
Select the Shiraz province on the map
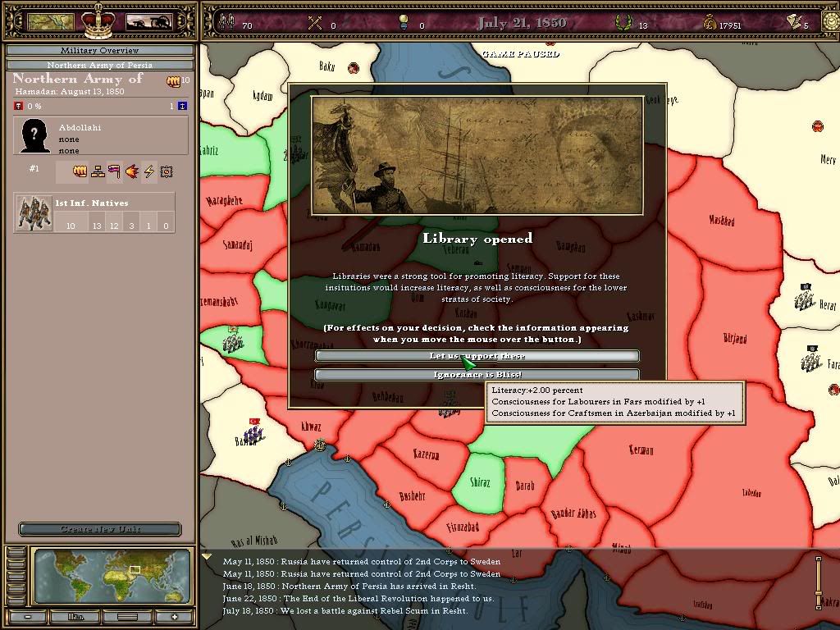pyautogui.click(x=479, y=482)
